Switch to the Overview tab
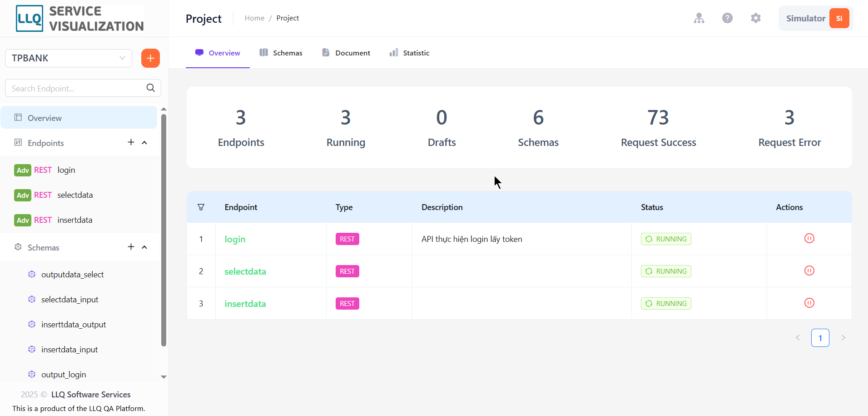The height and width of the screenshot is (416, 868). coord(218,53)
